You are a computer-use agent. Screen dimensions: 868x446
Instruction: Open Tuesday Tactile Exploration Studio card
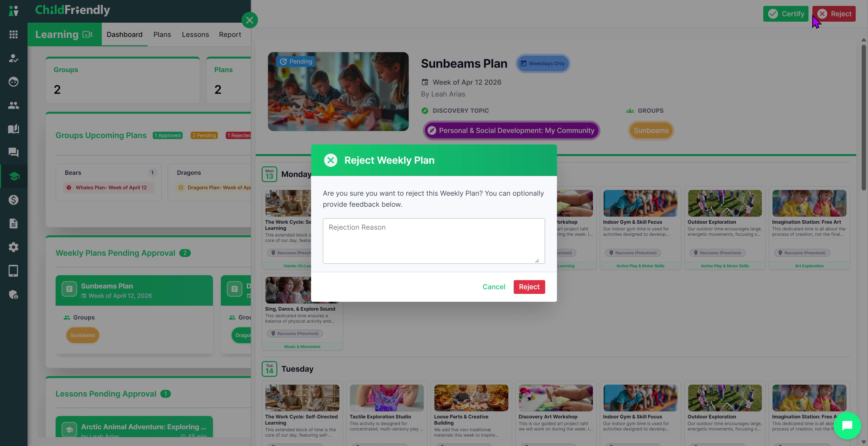click(387, 413)
